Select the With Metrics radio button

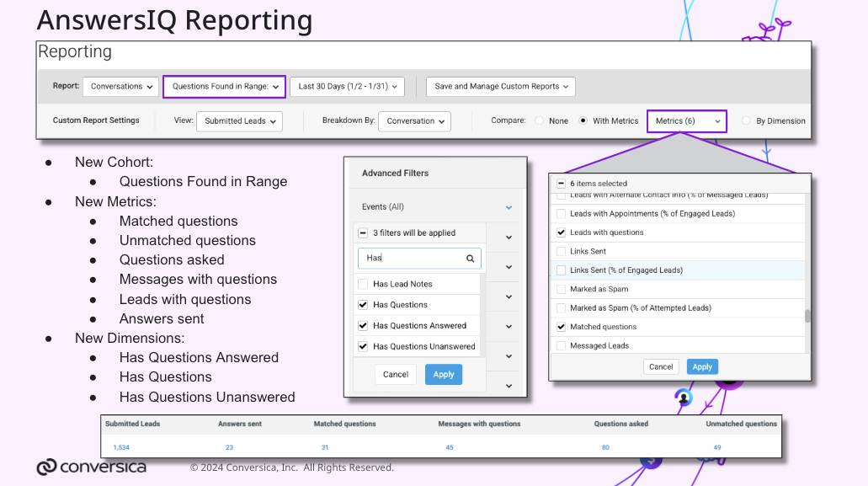click(583, 120)
